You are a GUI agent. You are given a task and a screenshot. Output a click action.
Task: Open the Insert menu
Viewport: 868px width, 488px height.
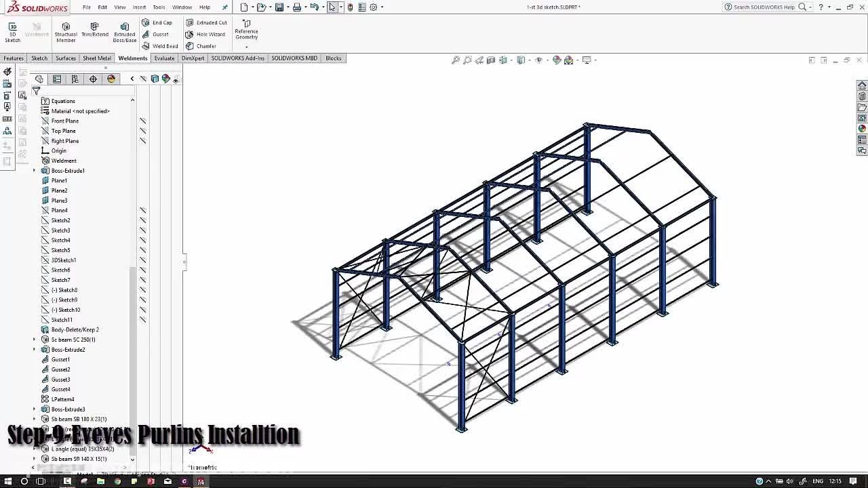click(x=139, y=7)
